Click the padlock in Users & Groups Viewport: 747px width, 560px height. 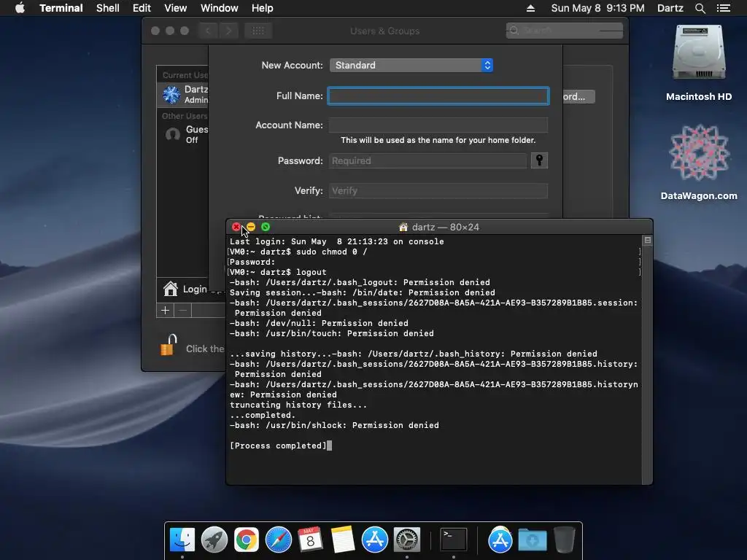click(169, 345)
